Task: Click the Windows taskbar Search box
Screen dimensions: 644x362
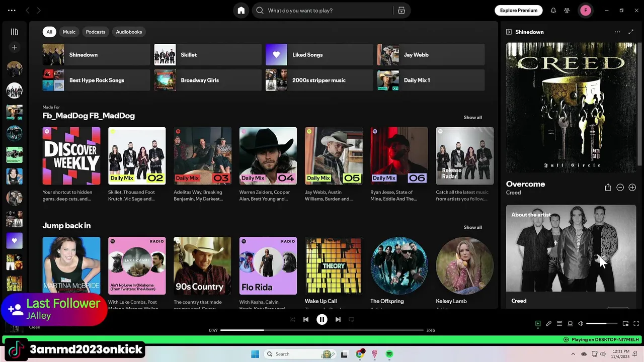Action: (x=300, y=354)
